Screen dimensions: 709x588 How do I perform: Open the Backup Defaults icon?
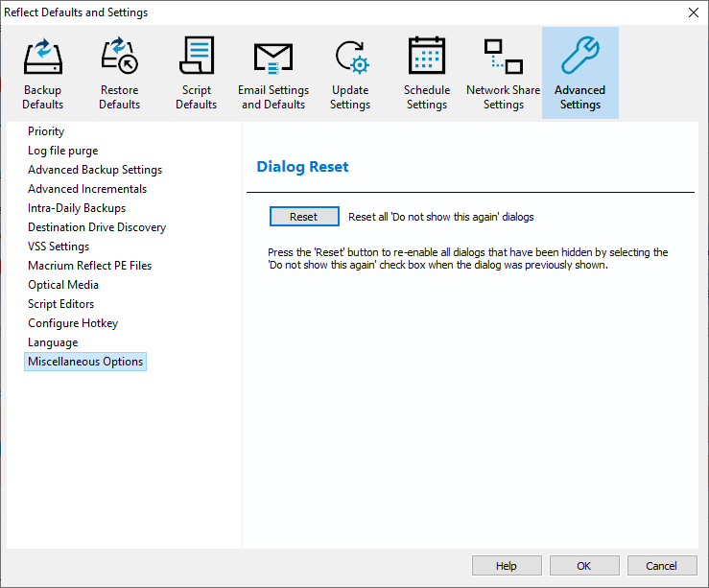42,58
